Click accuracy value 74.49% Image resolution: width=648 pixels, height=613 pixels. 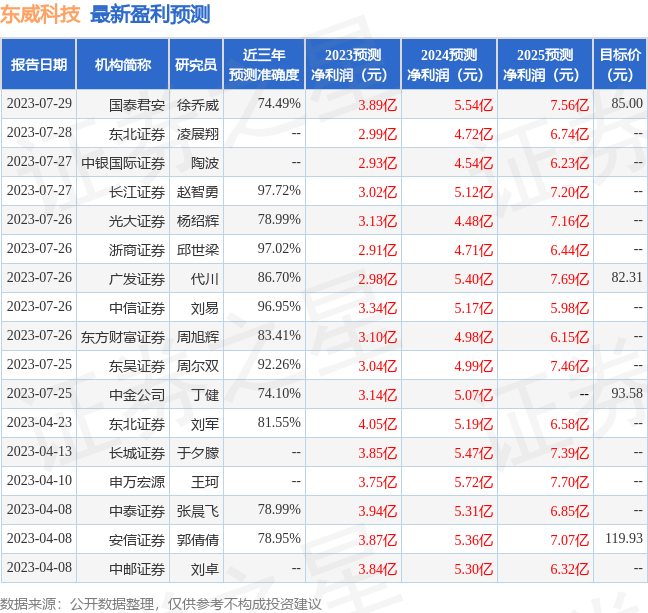tap(279, 104)
